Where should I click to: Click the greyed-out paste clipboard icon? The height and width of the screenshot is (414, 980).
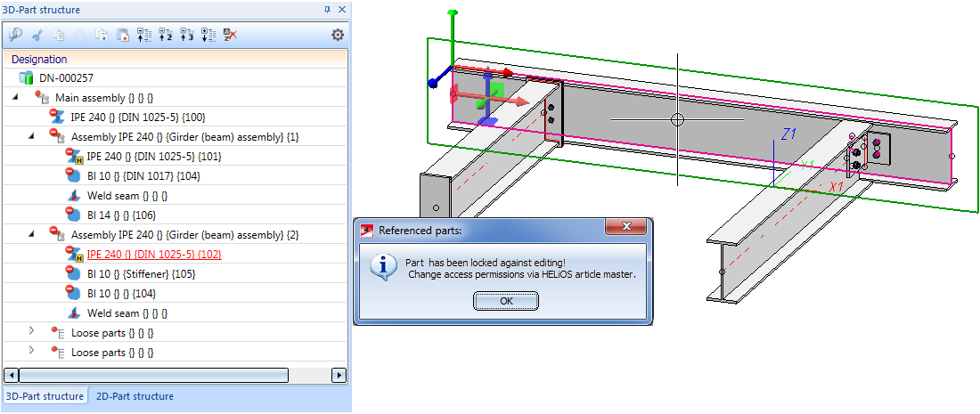click(80, 35)
